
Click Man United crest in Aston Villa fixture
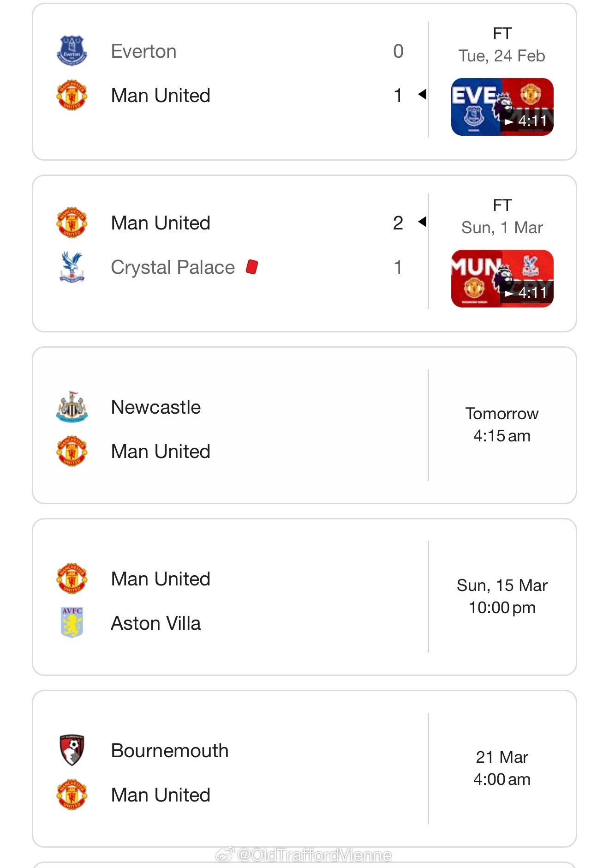[72, 579]
